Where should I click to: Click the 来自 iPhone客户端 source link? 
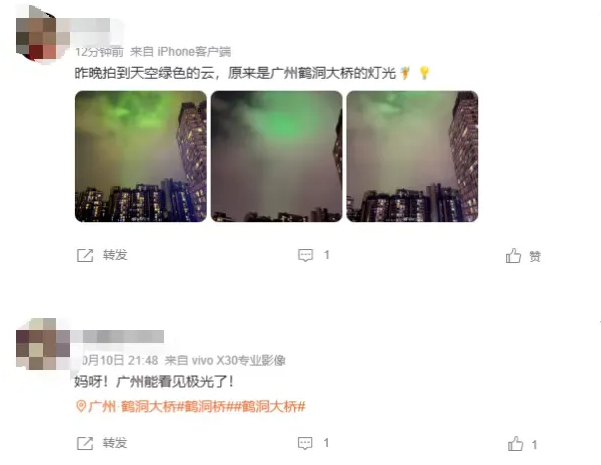pos(181,51)
